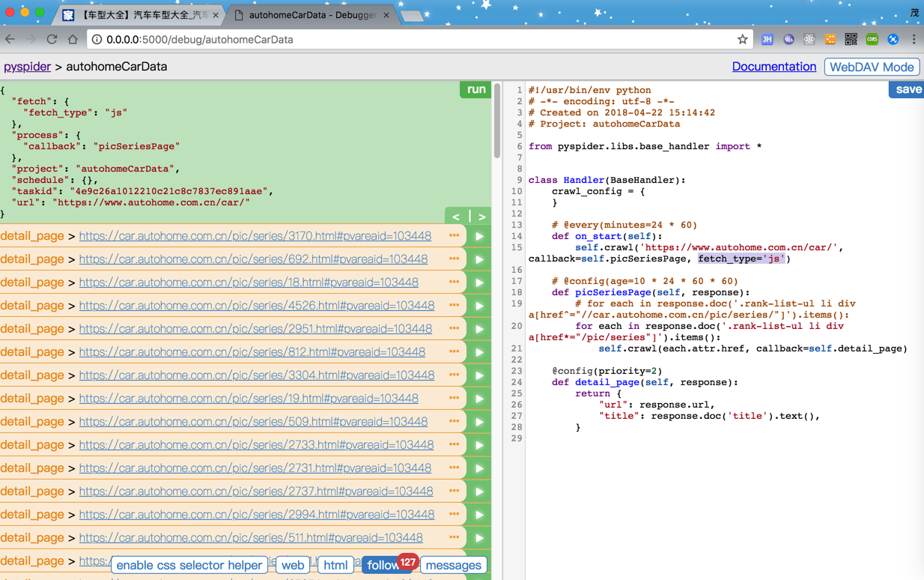Open the JH extension icon
Screen dimensions: 924x580
tap(768, 39)
